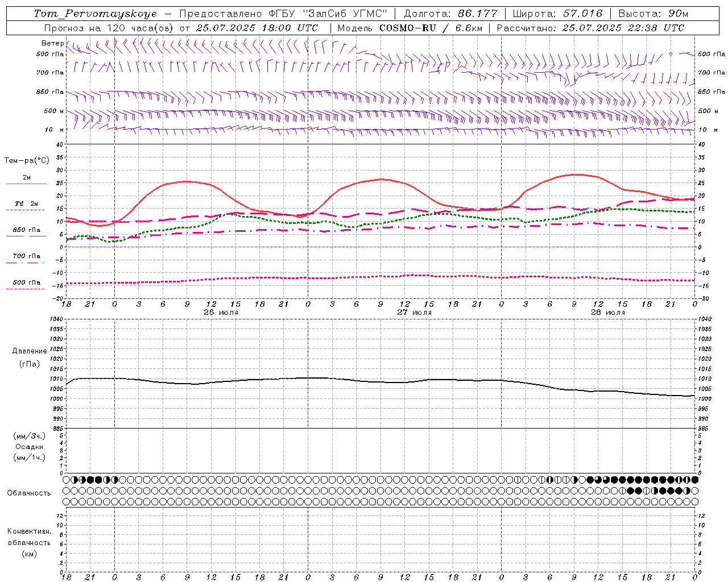The image size is (728, 582).
Task: Click the '2м' temperature legend entry
Action: (27, 178)
